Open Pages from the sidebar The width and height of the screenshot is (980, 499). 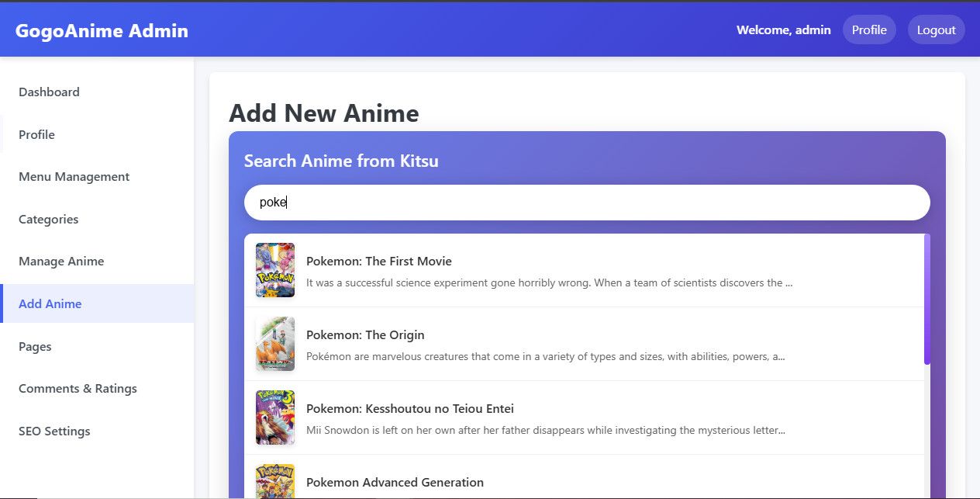click(35, 346)
